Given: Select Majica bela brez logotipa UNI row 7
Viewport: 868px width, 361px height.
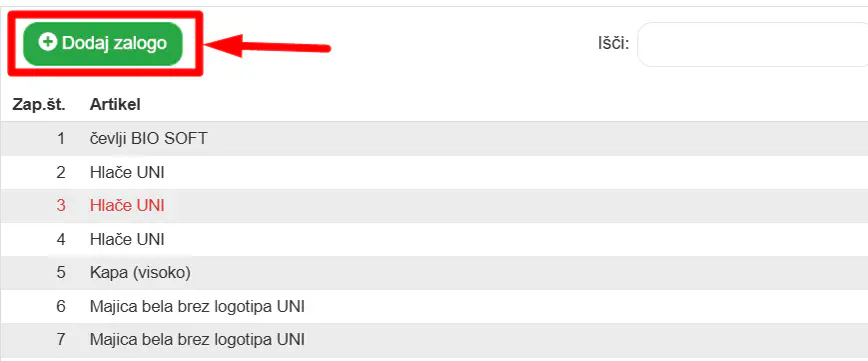Looking at the screenshot, I should (197, 339).
